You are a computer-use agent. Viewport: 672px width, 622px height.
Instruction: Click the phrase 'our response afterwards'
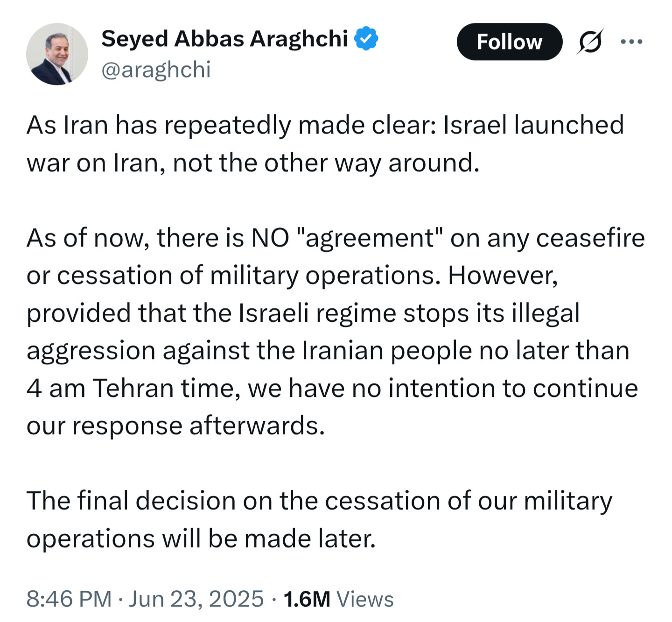[175, 426]
